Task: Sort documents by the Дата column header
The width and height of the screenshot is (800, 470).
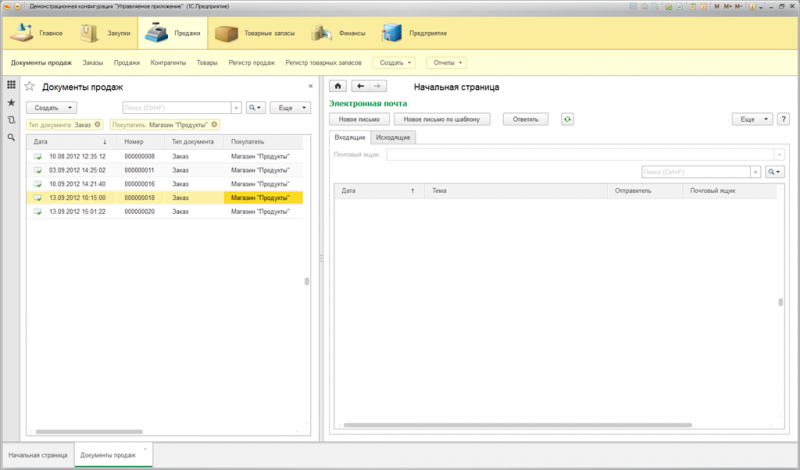Action: 71,142
